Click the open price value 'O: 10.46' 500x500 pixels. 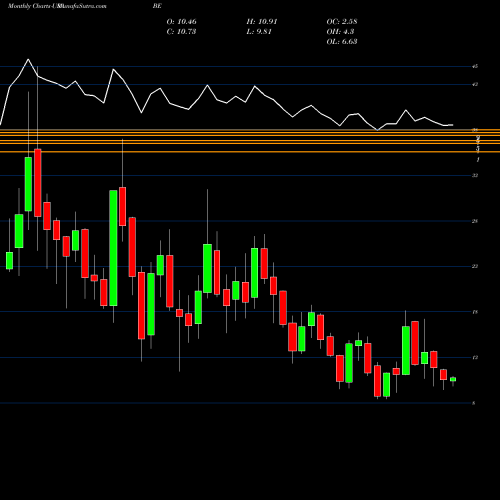coord(182,22)
